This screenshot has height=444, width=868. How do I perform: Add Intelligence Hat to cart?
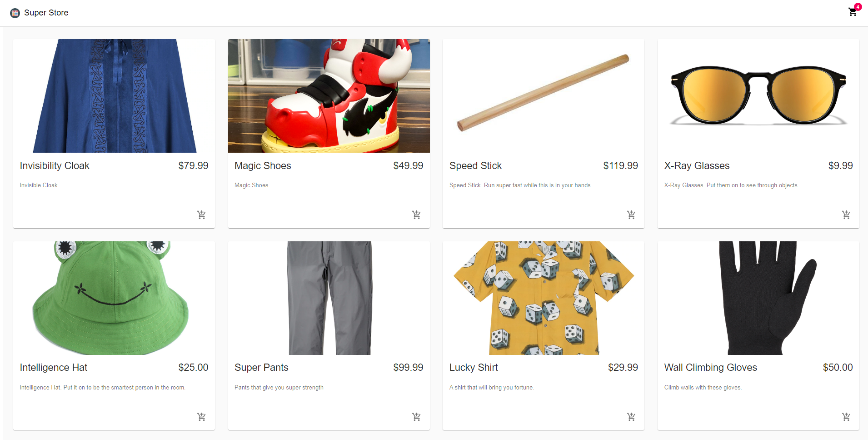coord(201,417)
